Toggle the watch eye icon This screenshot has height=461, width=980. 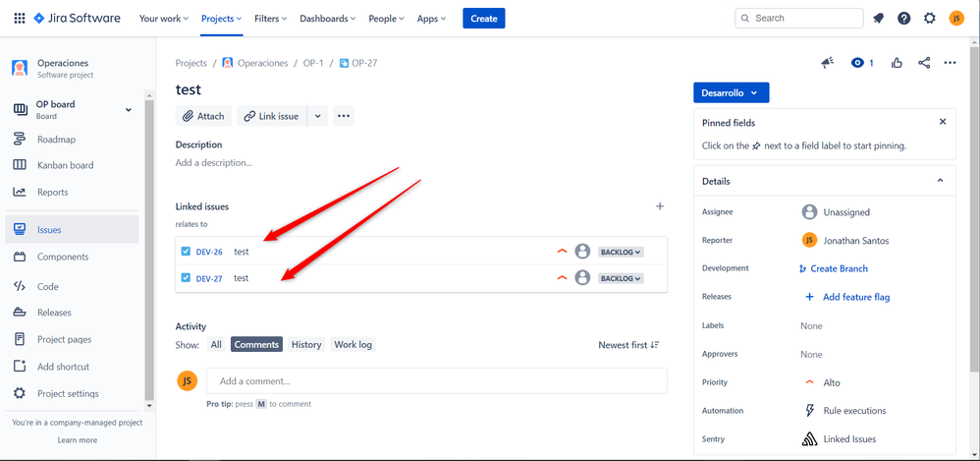[x=857, y=63]
